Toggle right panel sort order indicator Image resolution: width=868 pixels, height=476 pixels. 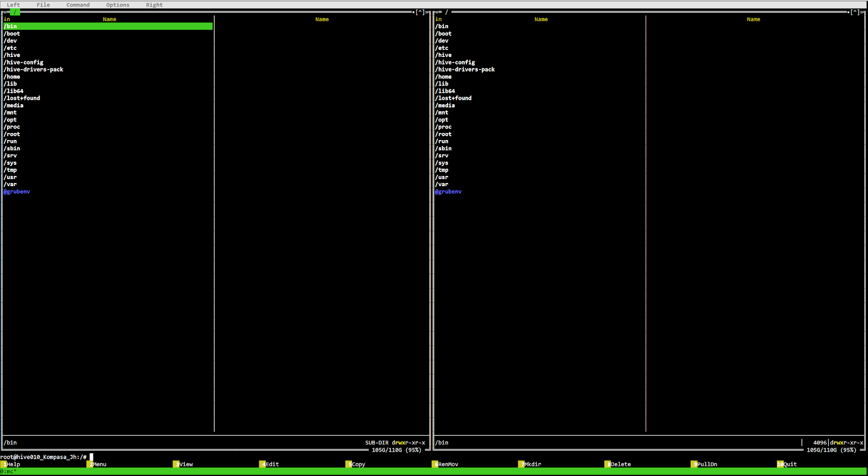438,20
